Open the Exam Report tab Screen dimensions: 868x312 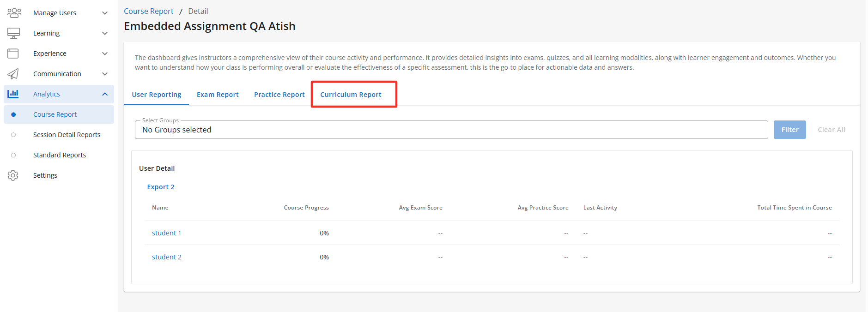pos(218,95)
